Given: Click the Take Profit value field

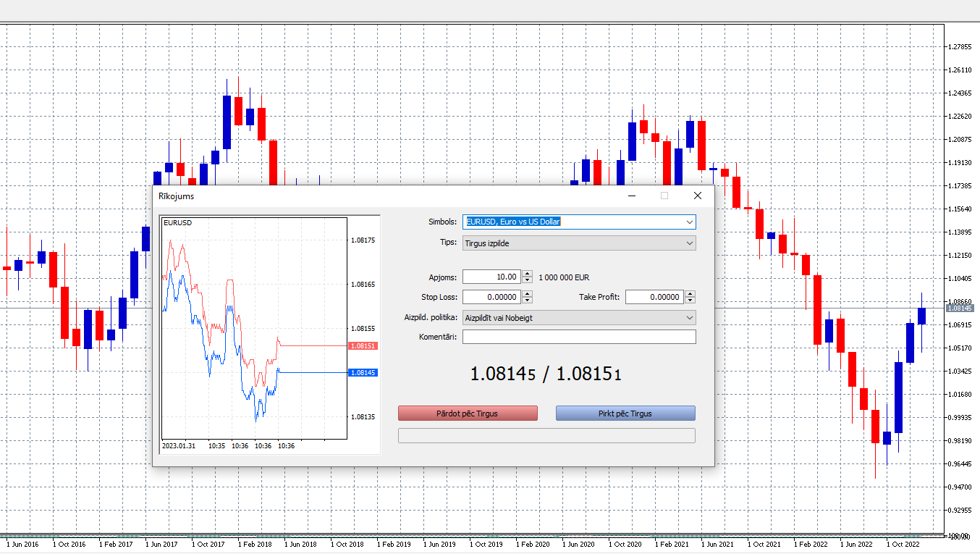Looking at the screenshot, I should click(654, 297).
